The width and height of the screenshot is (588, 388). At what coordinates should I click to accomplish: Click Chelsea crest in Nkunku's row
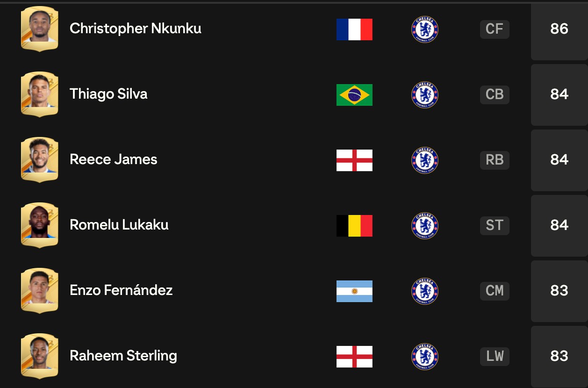tap(425, 29)
